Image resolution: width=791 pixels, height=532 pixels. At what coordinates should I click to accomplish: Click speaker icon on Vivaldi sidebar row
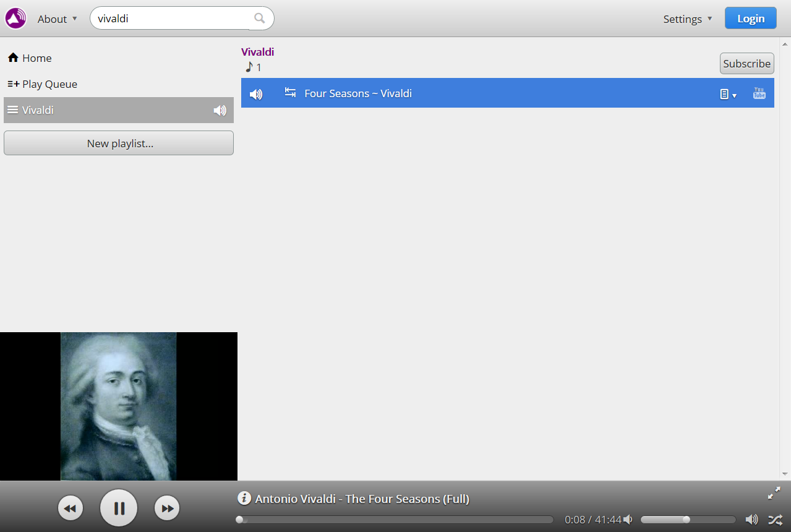220,110
